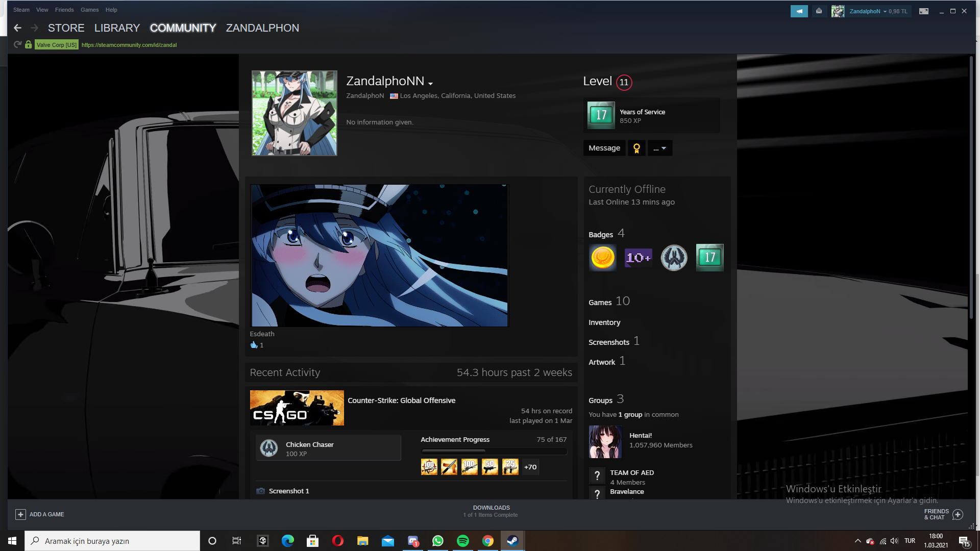980x551 pixels.
Task: Open the Groups link
Action: coord(600,400)
